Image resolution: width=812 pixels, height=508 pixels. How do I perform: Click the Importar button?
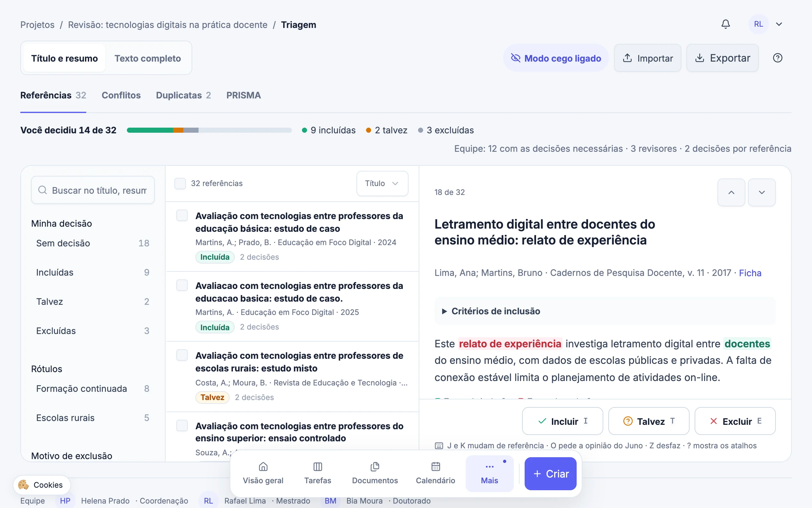point(647,58)
